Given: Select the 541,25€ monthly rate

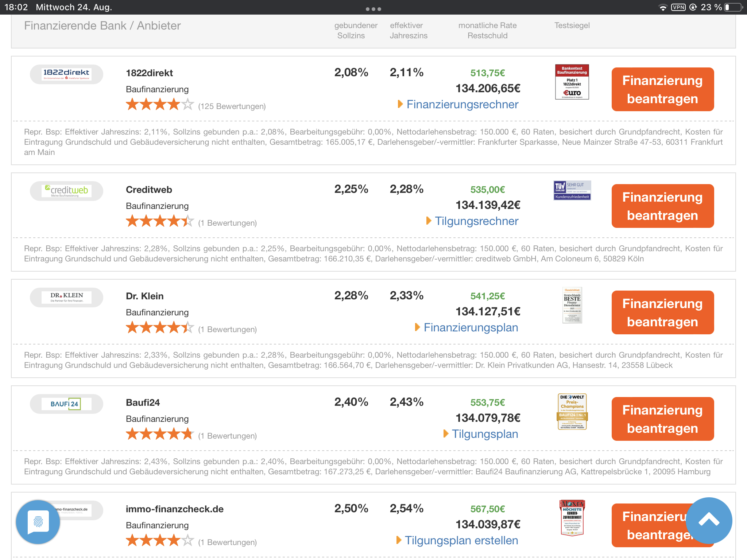Looking at the screenshot, I should [488, 296].
